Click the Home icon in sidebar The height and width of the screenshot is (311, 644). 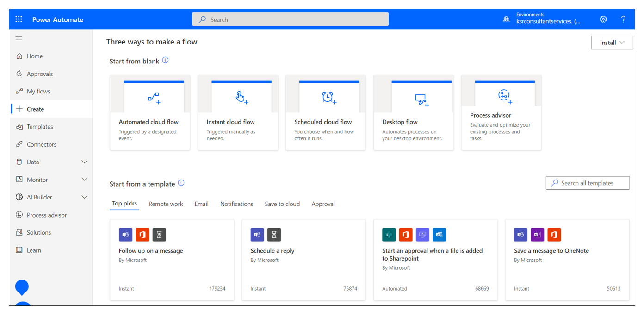(19, 56)
